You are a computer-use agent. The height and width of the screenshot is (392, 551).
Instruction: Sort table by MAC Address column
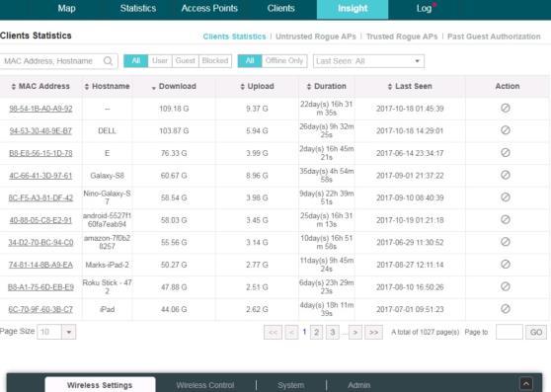(40, 87)
